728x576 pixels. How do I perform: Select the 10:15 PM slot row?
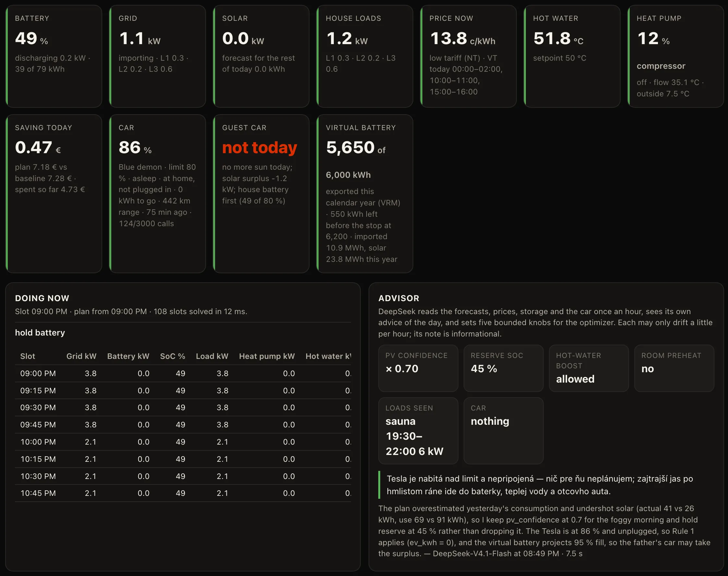click(x=183, y=459)
